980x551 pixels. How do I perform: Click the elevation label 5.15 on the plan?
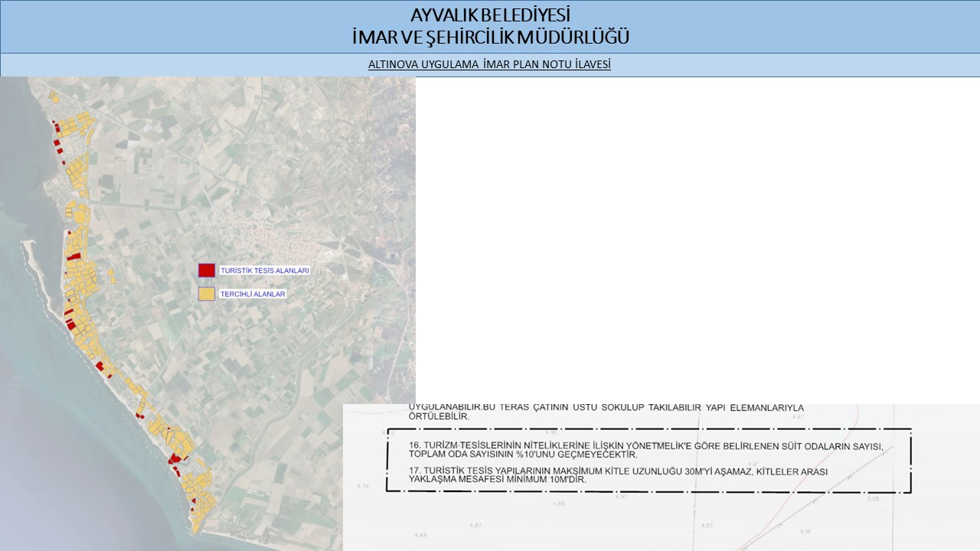[805, 531]
